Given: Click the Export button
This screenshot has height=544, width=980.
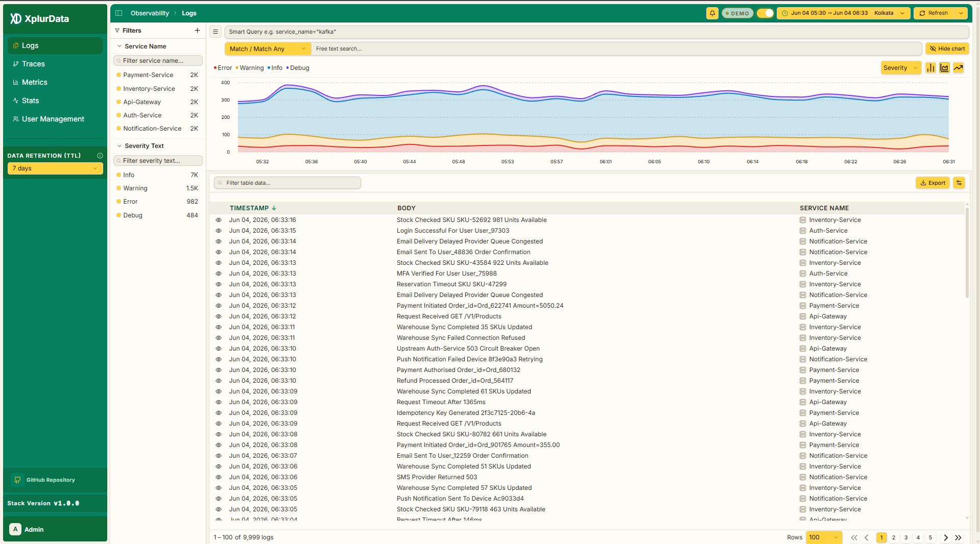Looking at the screenshot, I should (x=933, y=183).
